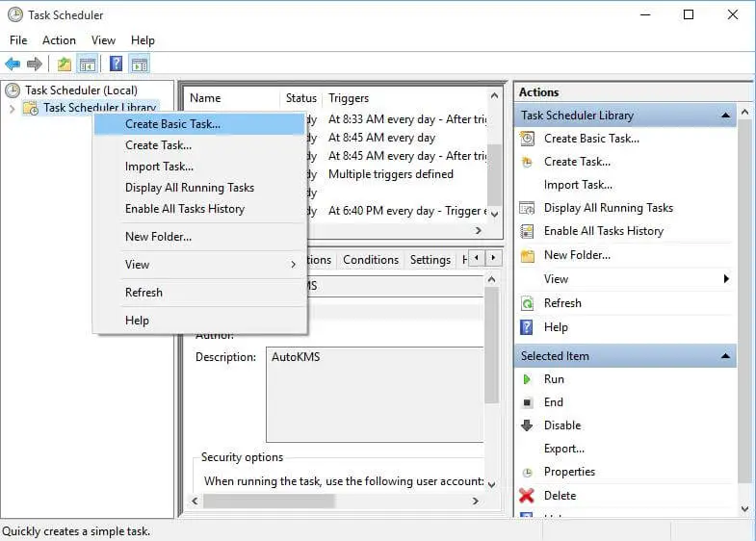Click Export link in Selected Item section
The height and width of the screenshot is (541, 756).
[564, 449]
